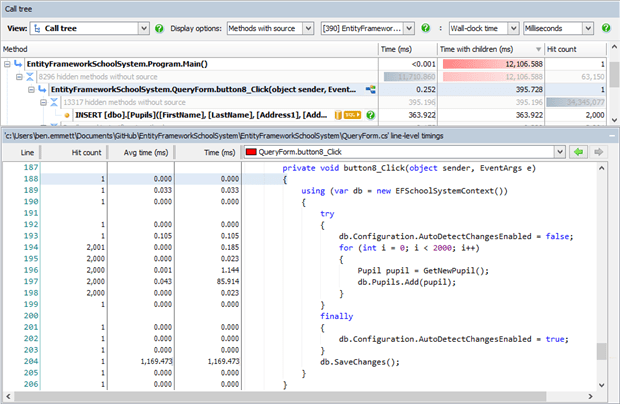The width and height of the screenshot is (620, 404).
Task: Open the View Call tree dropdown
Action: (x=144, y=28)
